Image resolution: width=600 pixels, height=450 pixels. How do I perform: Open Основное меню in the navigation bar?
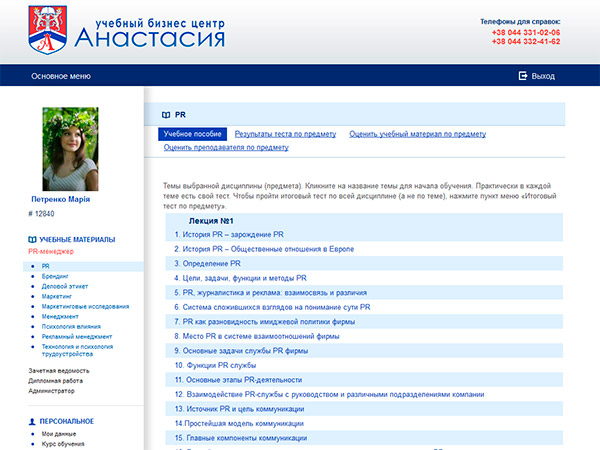[61, 76]
